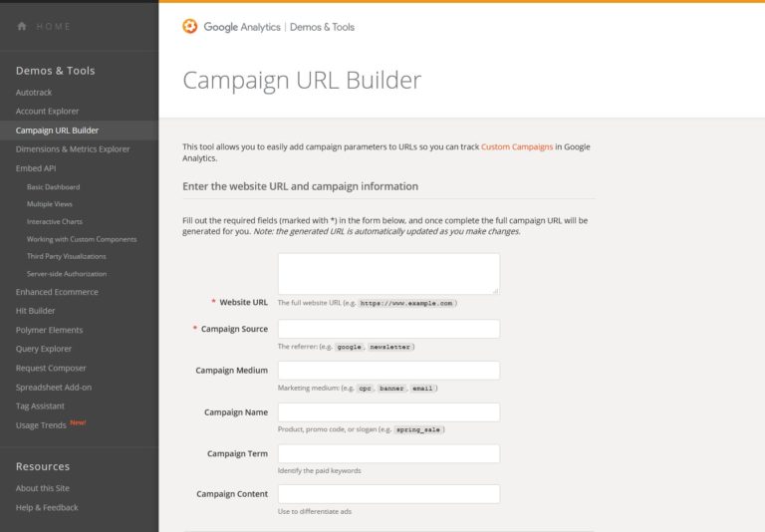Open Query Explorer in the sidebar

pos(44,349)
